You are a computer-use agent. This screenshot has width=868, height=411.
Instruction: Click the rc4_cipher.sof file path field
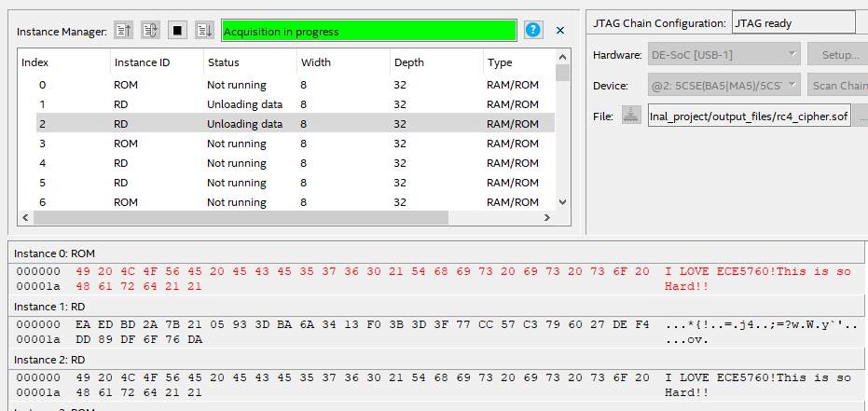pos(749,116)
